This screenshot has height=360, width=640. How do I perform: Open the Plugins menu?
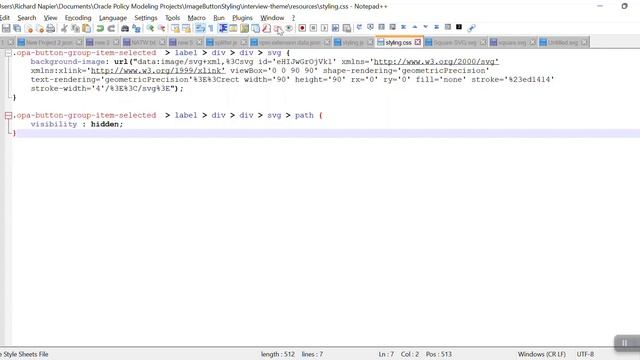click(x=242, y=18)
